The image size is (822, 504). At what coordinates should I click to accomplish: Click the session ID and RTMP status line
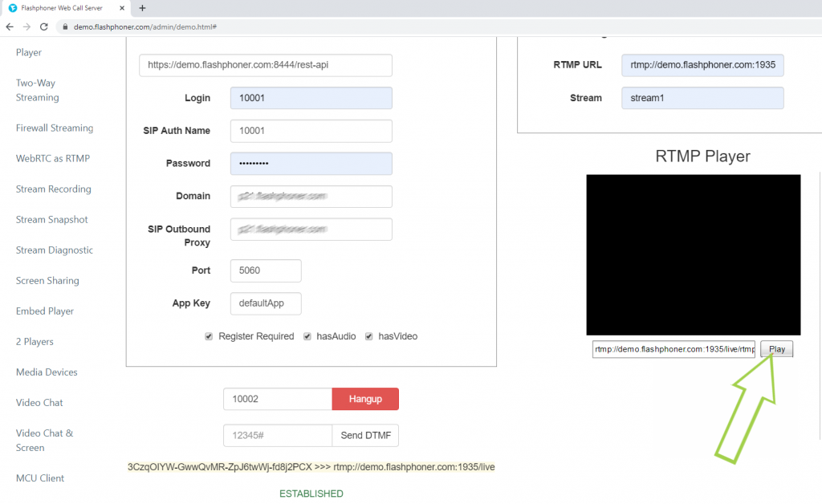point(311,467)
